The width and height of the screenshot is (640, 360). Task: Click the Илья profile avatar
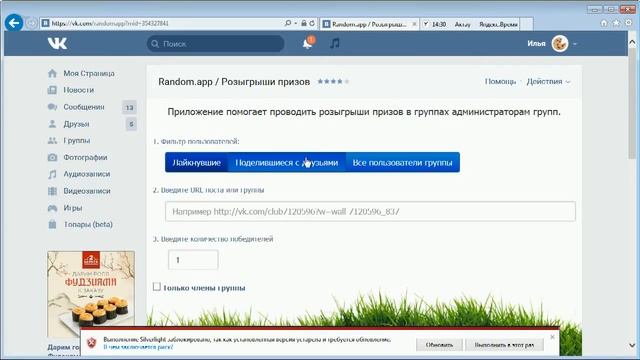point(560,43)
